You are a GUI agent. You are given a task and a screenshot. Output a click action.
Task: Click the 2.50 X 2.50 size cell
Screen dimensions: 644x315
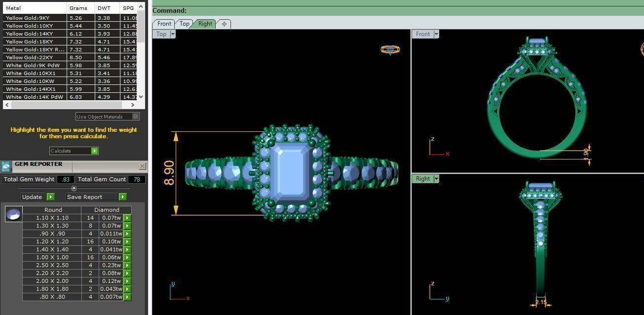point(52,265)
